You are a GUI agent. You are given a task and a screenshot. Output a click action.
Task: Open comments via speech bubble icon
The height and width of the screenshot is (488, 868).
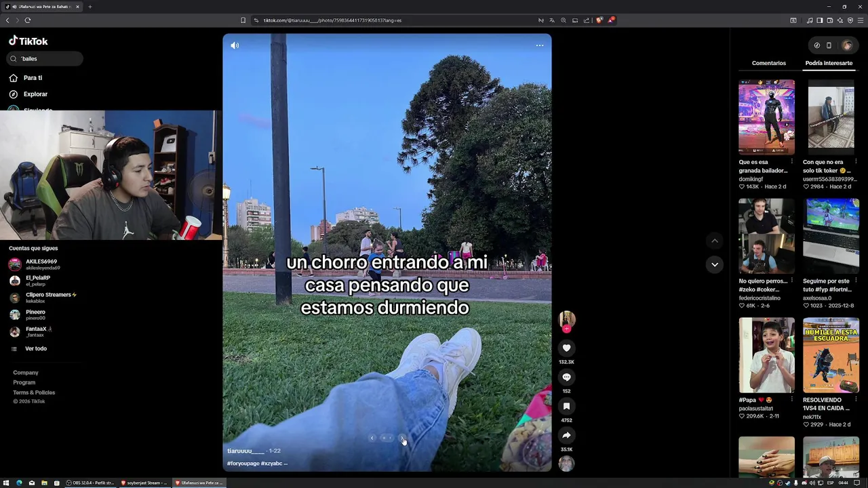(566, 377)
